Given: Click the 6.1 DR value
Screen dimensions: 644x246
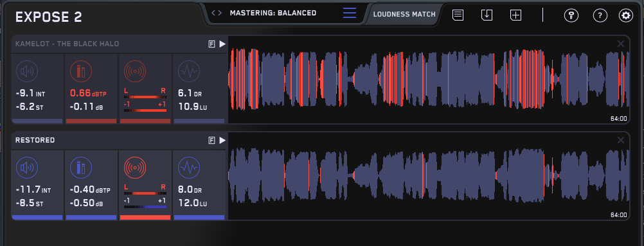Looking at the screenshot, I should (x=190, y=94).
